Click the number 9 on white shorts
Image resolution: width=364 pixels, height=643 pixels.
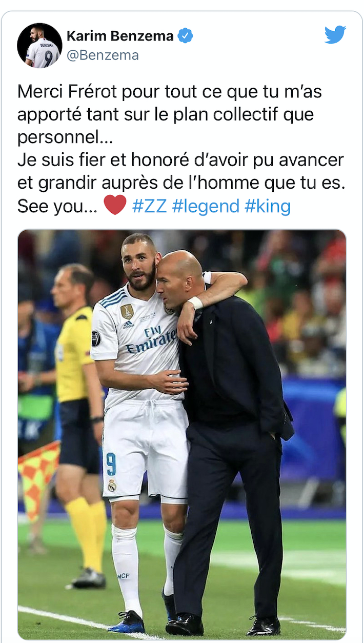[111, 464]
